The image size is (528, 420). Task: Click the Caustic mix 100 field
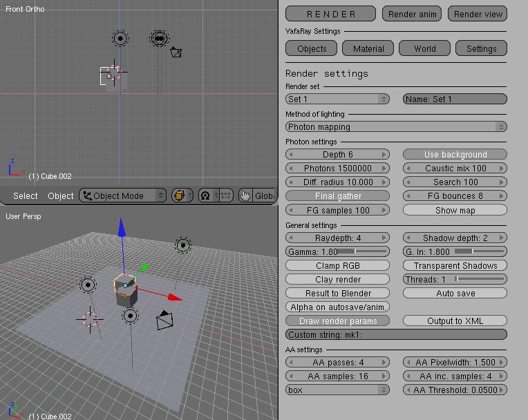pos(455,169)
